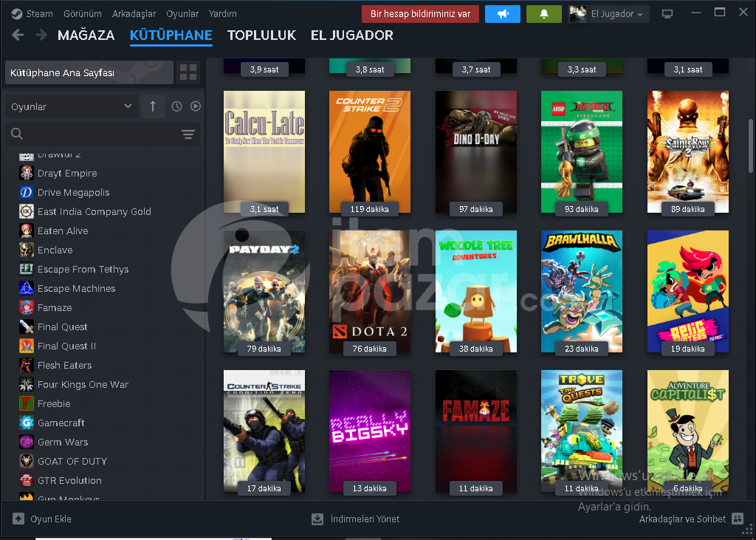Go to the EL JUGADOR profile tab
The image size is (756, 540).
[x=352, y=35]
